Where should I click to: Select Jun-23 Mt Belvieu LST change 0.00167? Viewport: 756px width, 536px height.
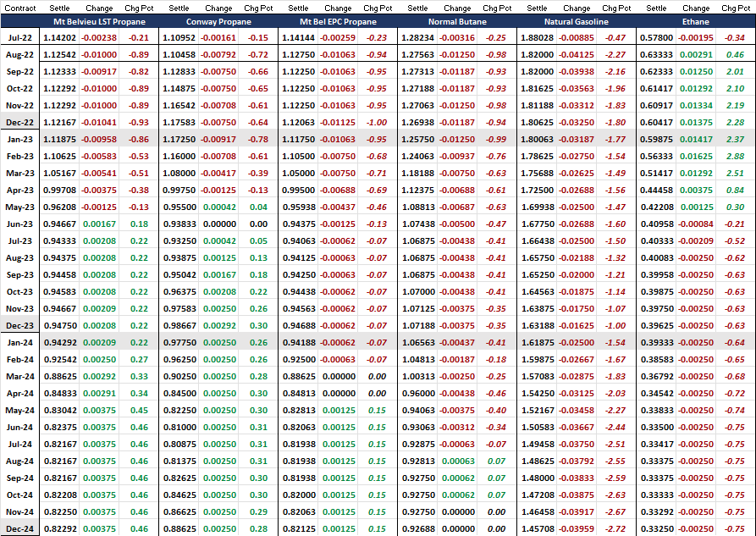tap(99, 224)
